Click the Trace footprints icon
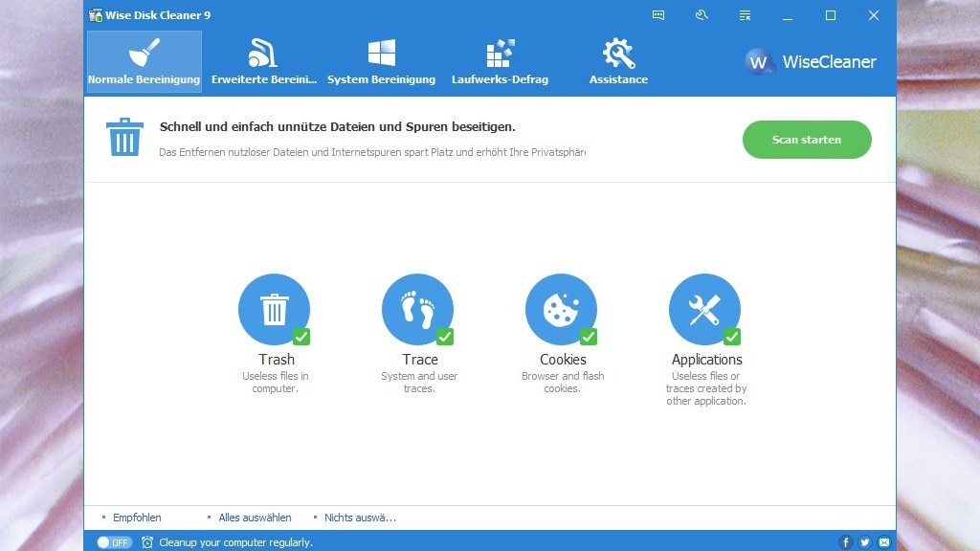 (417, 309)
